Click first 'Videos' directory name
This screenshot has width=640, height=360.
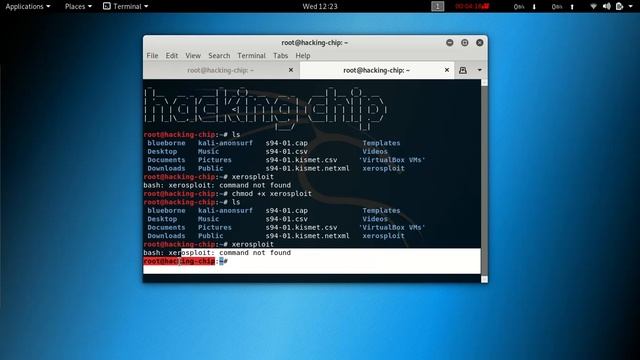pyautogui.click(x=375, y=151)
